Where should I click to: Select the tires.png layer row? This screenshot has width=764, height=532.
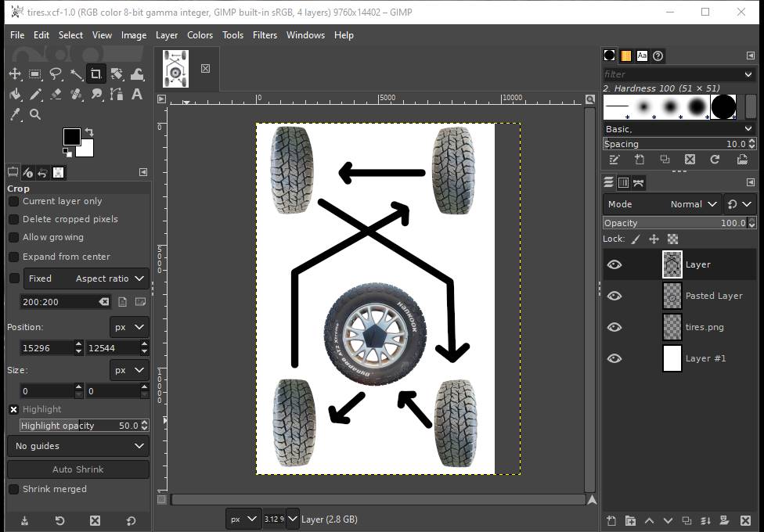click(x=705, y=327)
